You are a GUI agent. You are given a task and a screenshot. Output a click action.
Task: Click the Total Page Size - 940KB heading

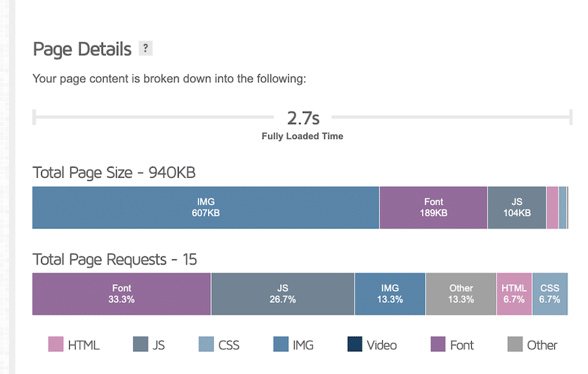[x=114, y=173]
